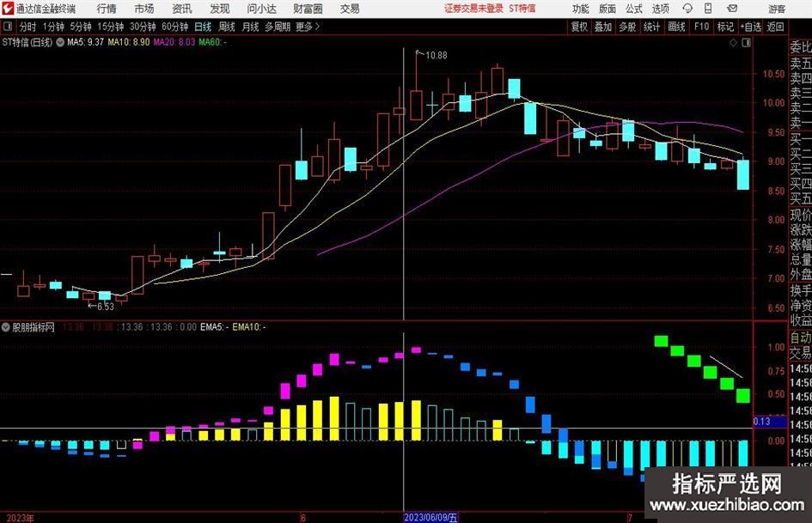The height and width of the screenshot is (523, 812).
Task: Click the 自动 label in side panel
Action: tap(801, 338)
